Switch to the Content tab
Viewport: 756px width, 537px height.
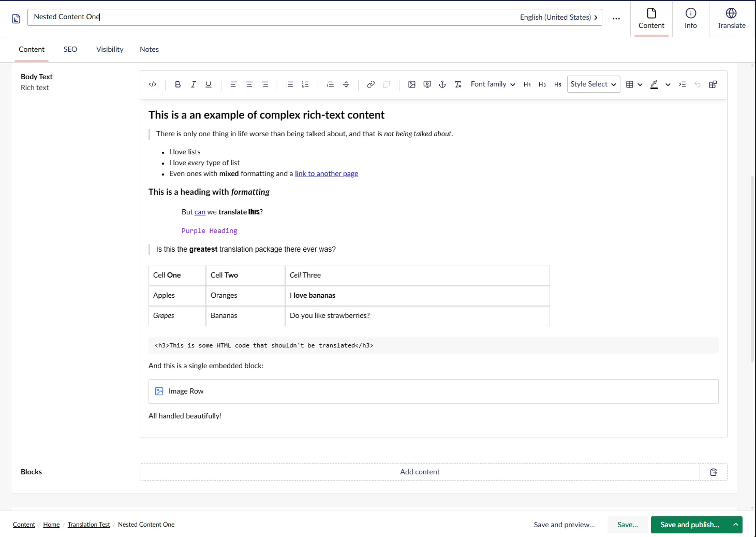click(32, 49)
